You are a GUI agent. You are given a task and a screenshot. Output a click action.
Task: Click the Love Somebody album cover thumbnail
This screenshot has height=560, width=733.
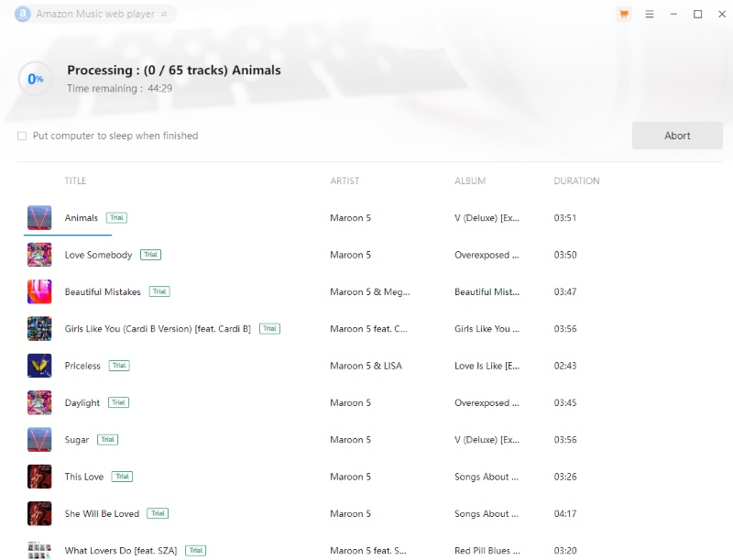tap(39, 255)
